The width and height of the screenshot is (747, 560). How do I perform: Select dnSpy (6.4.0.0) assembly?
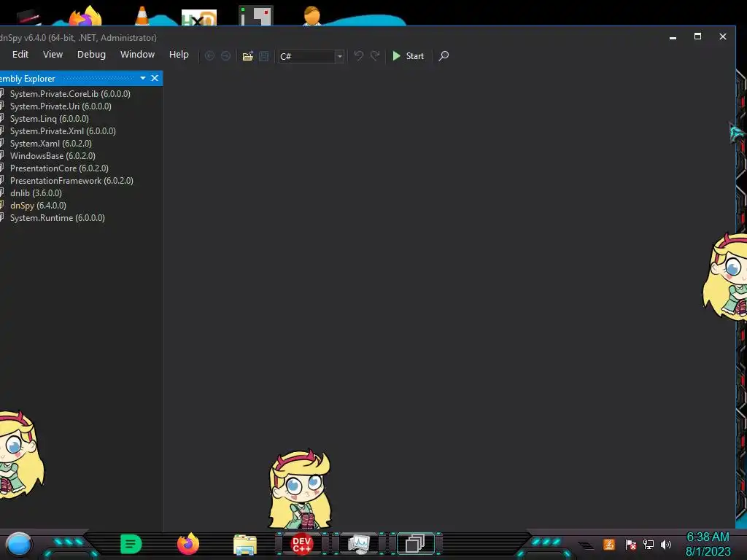pyautogui.click(x=38, y=205)
